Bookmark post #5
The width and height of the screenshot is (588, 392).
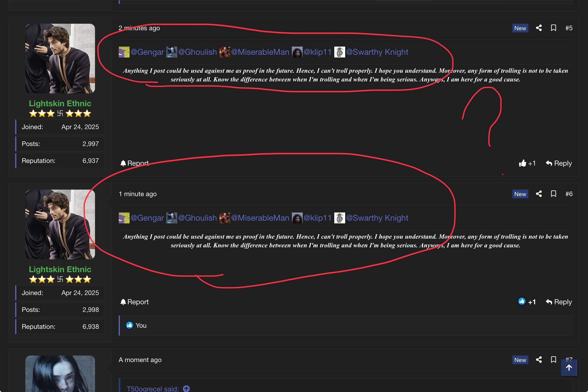coord(553,28)
